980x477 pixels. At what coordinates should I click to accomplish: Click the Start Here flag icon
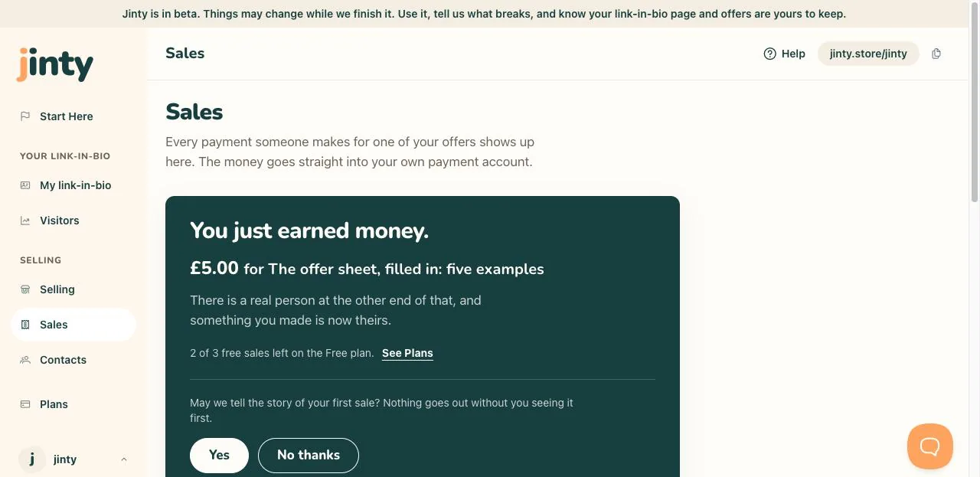pos(25,116)
